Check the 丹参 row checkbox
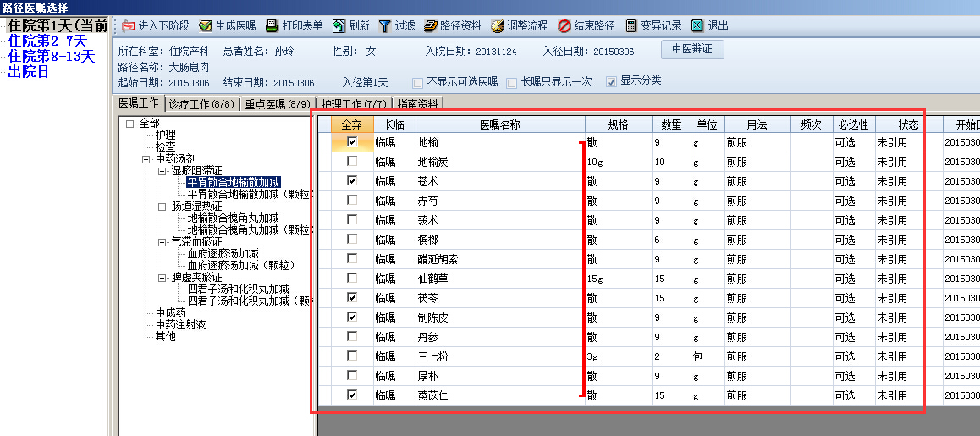 pyautogui.click(x=353, y=336)
